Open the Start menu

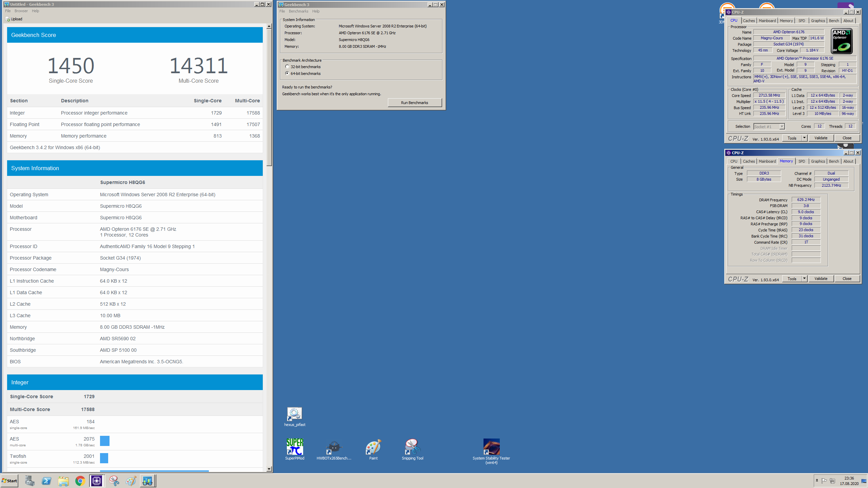pos(9,481)
